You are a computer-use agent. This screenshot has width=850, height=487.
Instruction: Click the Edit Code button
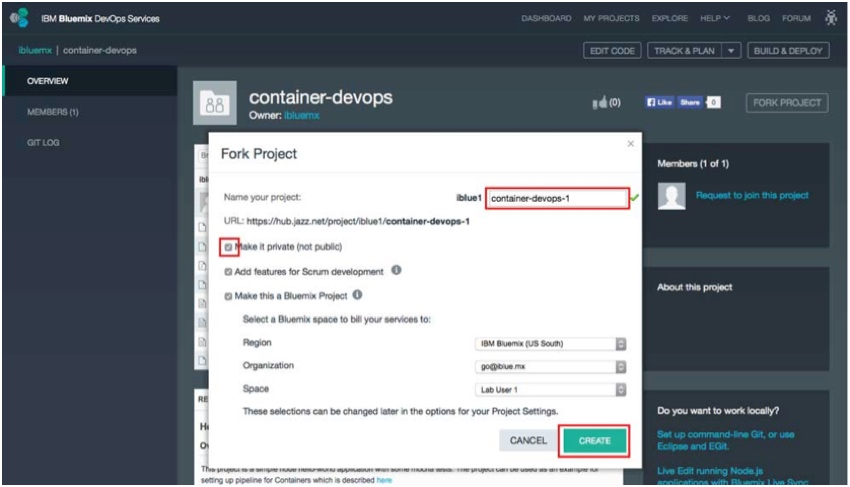(612, 50)
